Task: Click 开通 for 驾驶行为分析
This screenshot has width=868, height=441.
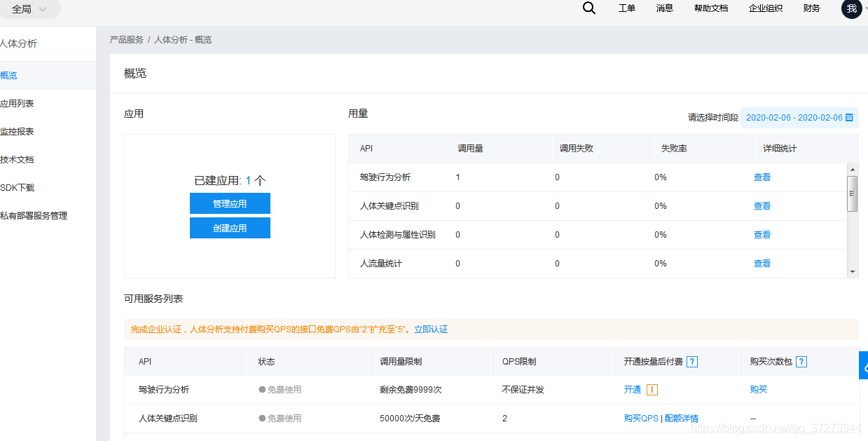Action: click(633, 390)
